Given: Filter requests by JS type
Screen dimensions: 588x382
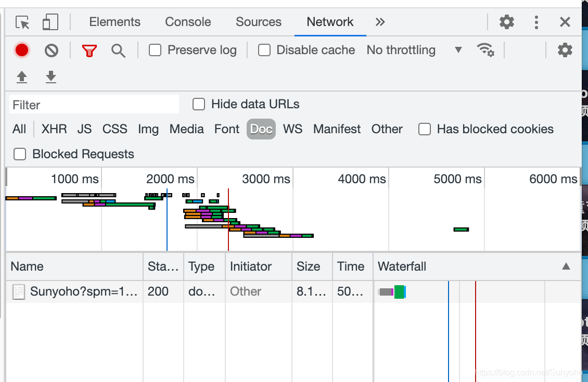Looking at the screenshot, I should coord(84,129).
